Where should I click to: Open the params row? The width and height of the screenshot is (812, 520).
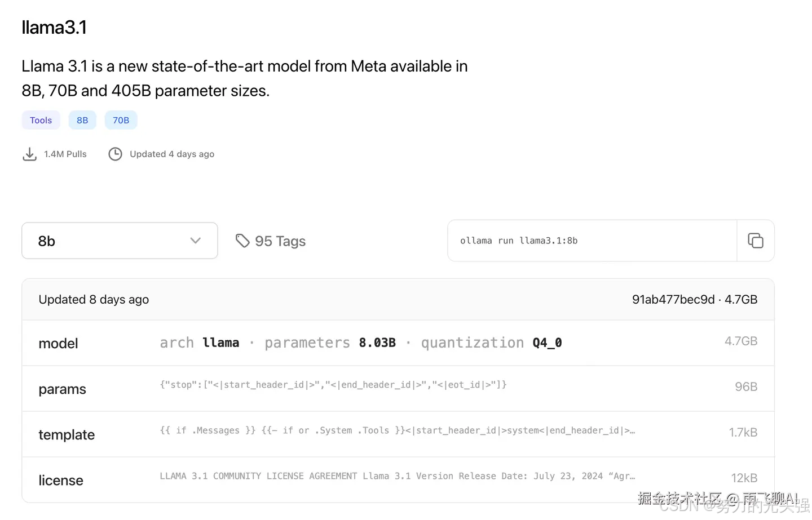(x=398, y=389)
